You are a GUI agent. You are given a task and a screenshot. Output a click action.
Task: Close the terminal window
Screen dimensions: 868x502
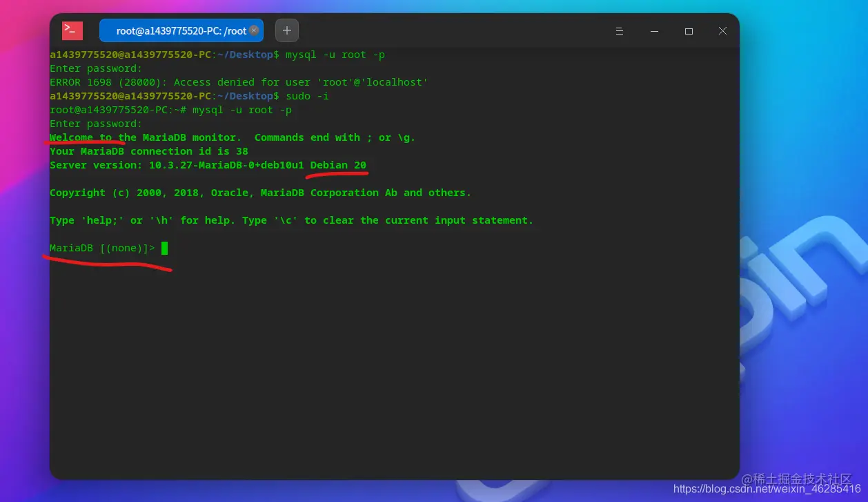(x=722, y=31)
